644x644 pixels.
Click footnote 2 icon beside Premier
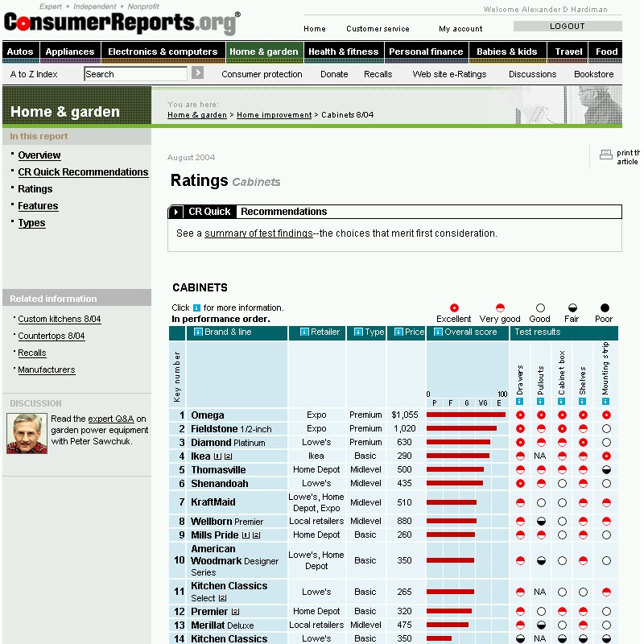click(x=235, y=612)
